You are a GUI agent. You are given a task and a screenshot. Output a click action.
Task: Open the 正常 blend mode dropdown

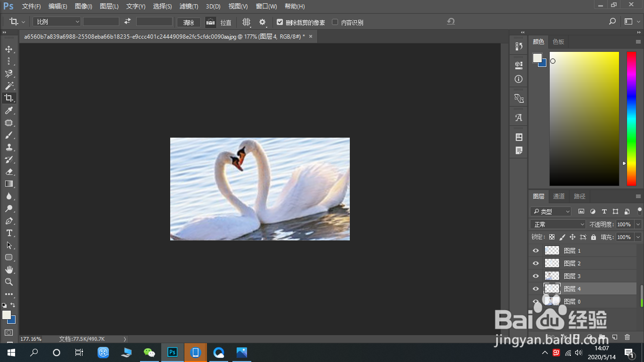pyautogui.click(x=558, y=224)
